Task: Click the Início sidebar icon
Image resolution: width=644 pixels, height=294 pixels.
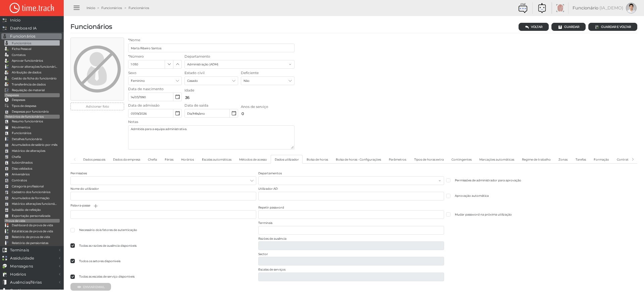Action: pyautogui.click(x=5, y=20)
